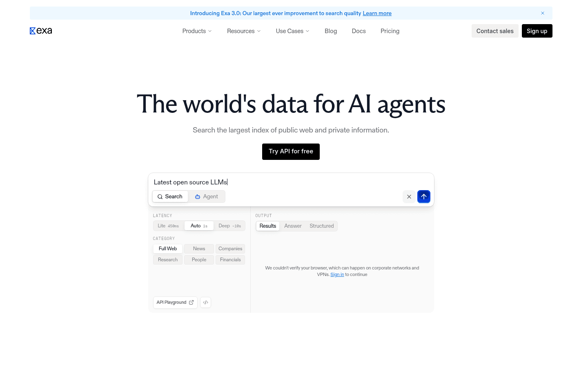Open the Blog page

coord(331,31)
